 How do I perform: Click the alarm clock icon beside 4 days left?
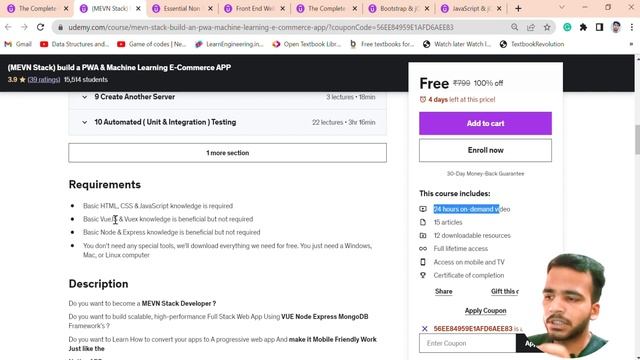423,100
